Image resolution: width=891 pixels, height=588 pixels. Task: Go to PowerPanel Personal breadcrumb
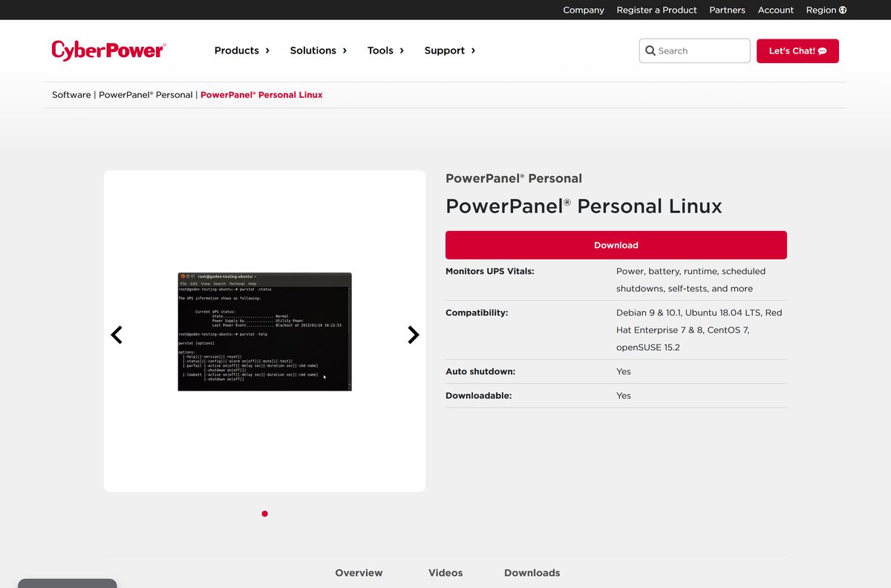[x=146, y=95]
